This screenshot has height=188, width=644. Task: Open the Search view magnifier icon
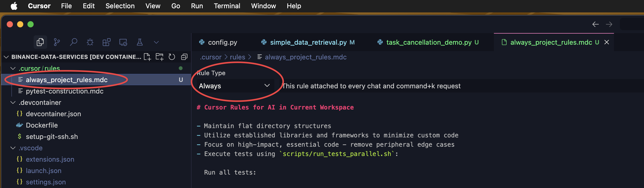[74, 42]
